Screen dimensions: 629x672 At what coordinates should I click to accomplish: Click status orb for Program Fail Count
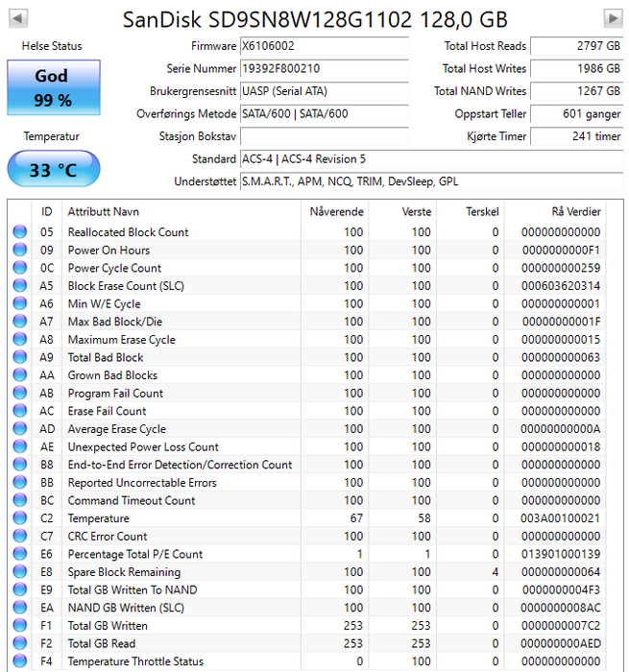click(x=20, y=393)
